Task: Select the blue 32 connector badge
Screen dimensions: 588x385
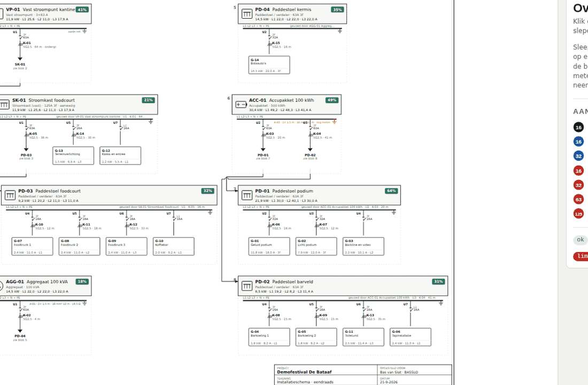Action: (578, 156)
